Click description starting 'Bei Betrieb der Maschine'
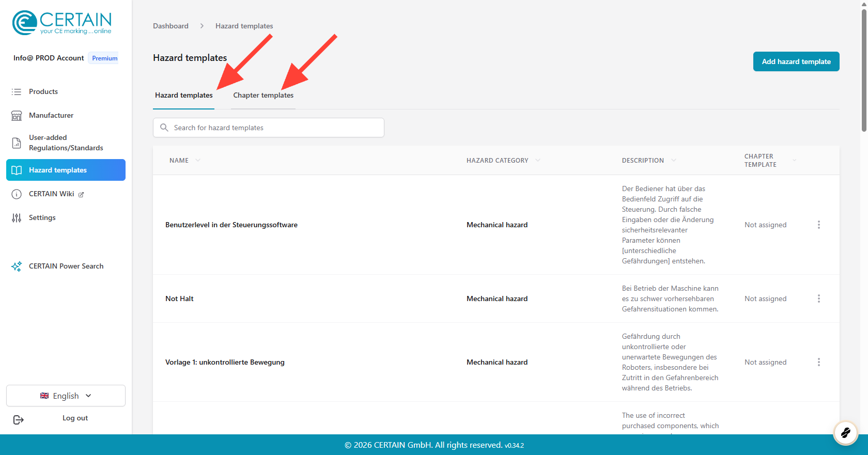This screenshot has width=868, height=455. pyautogui.click(x=670, y=299)
